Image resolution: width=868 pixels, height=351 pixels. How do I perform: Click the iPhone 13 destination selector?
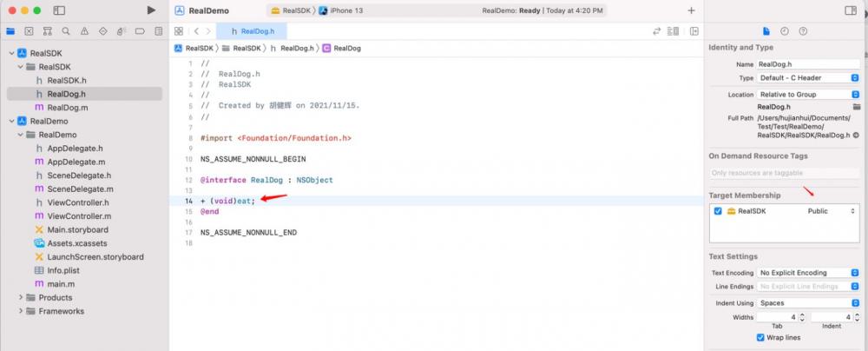[341, 10]
